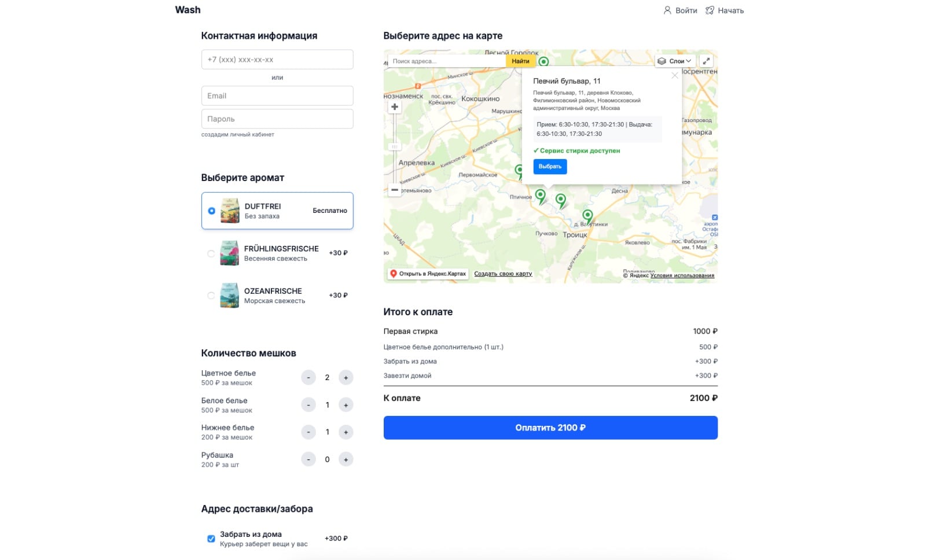Viewport: 926px width, 560px height.
Task: Select the DUFTFREI scent option
Action: click(212, 211)
